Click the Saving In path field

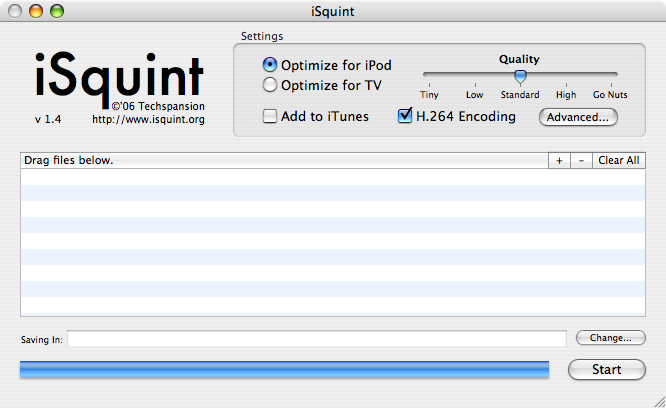pos(317,338)
